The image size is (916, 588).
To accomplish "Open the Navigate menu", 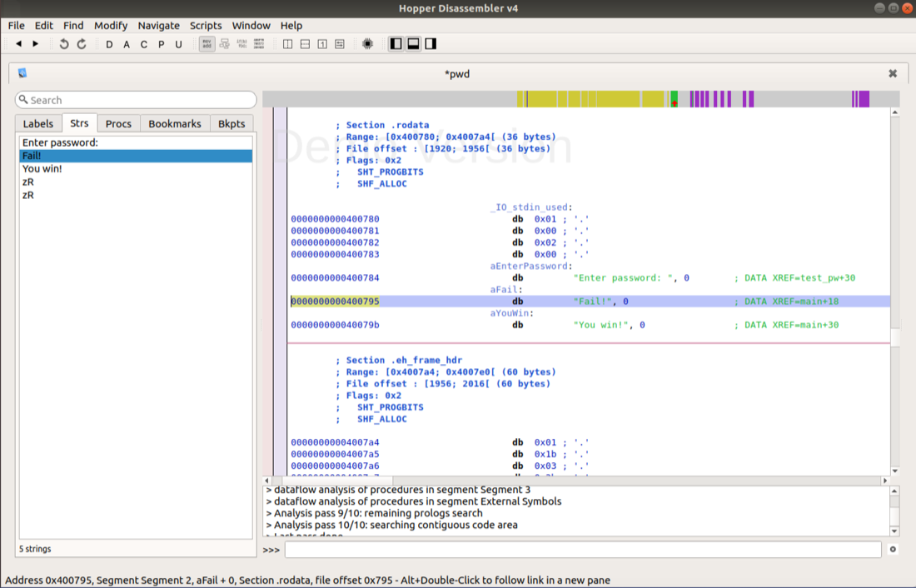I will point(158,26).
